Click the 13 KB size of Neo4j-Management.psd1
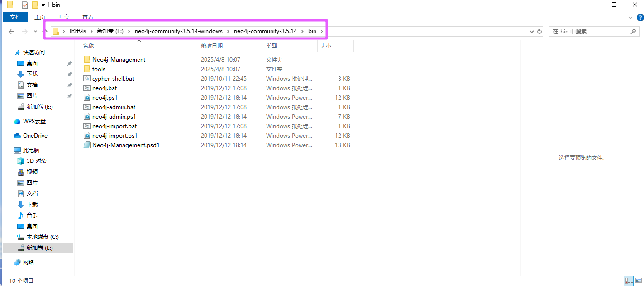 [x=343, y=145]
